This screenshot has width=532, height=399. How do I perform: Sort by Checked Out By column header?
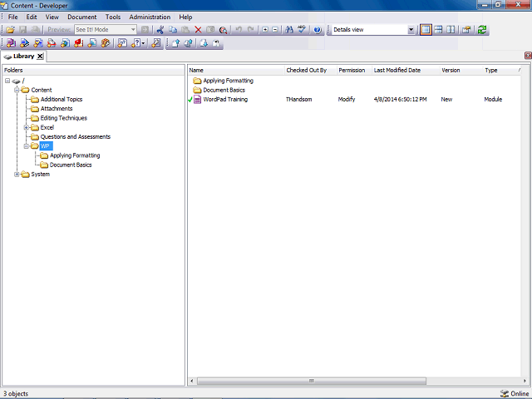click(310, 70)
